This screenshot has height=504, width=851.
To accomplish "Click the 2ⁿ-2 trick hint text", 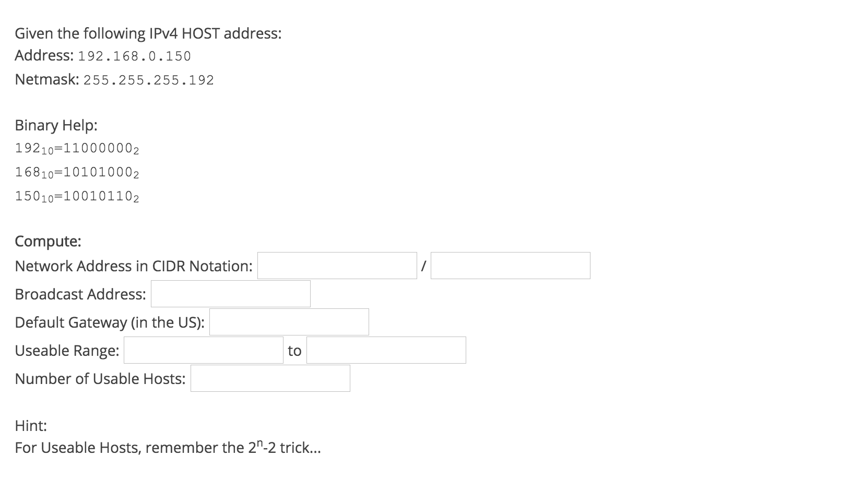I will (x=168, y=447).
